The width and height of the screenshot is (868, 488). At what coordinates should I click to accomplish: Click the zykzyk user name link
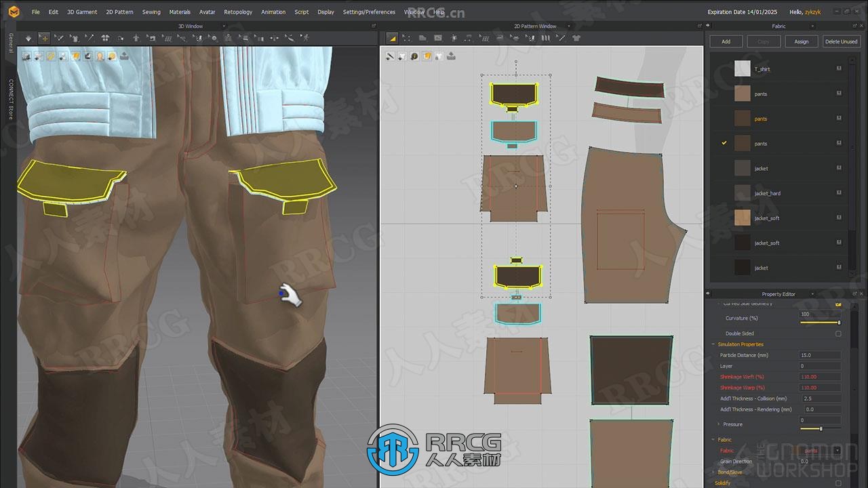point(813,12)
